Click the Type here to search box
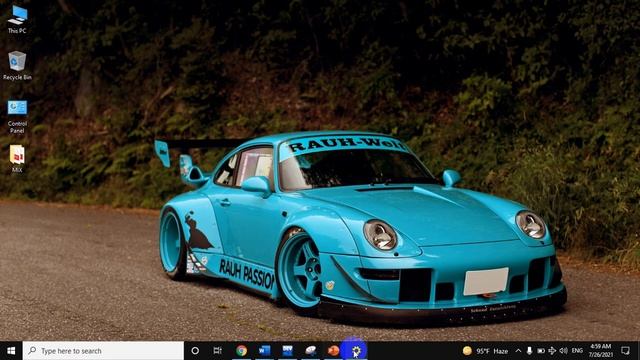 [103, 351]
